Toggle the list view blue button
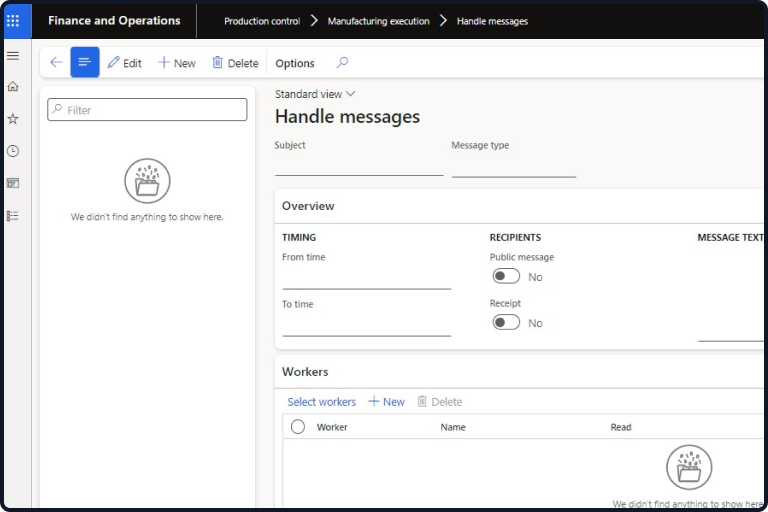This screenshot has width=768, height=512. (85, 62)
